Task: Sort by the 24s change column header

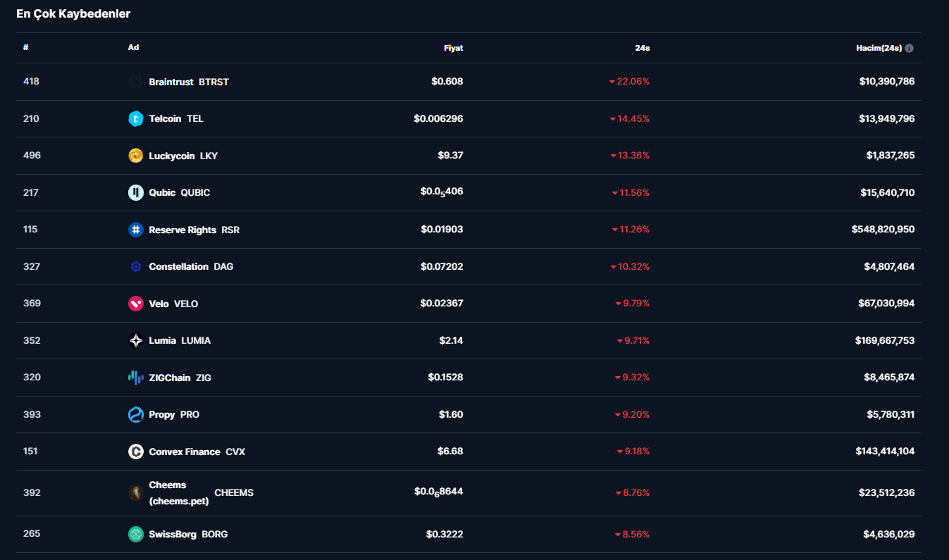Action: 642,48
